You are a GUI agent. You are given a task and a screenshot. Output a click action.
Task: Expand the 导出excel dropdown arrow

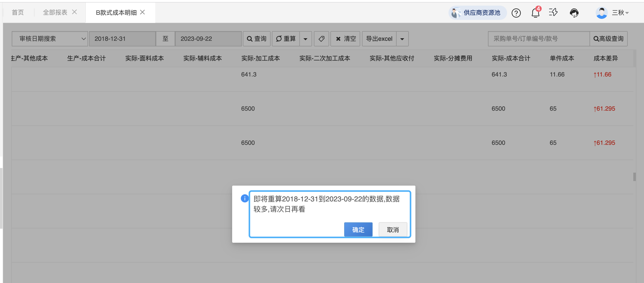click(402, 39)
